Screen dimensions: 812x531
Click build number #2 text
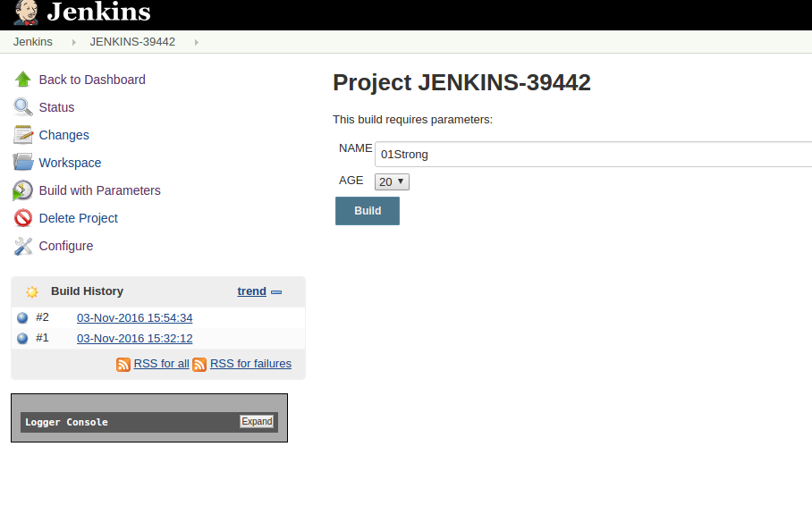pyautogui.click(x=42, y=317)
